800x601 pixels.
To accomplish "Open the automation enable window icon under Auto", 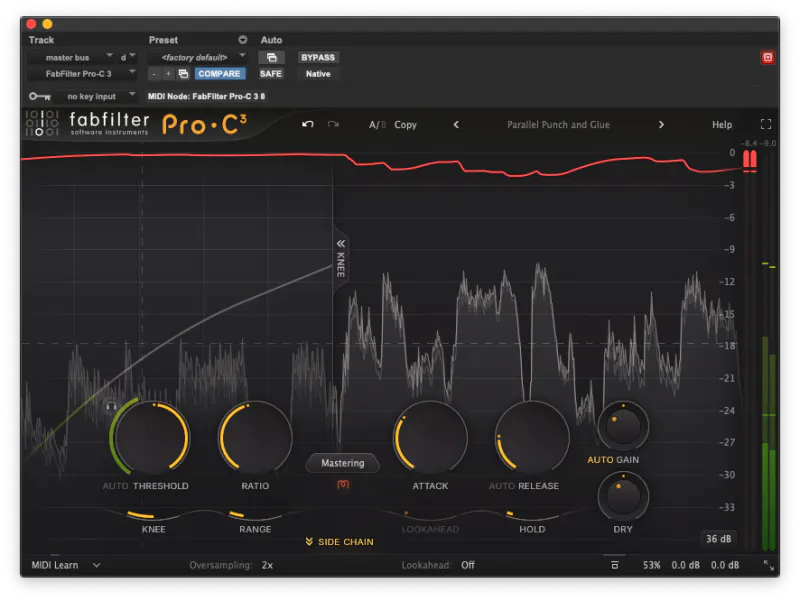I will (x=271, y=58).
